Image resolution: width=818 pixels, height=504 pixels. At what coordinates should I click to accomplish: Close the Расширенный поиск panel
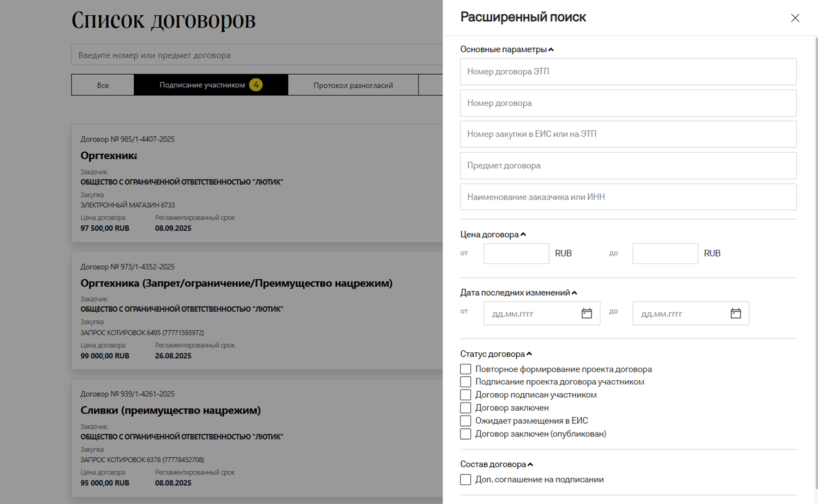click(x=795, y=18)
